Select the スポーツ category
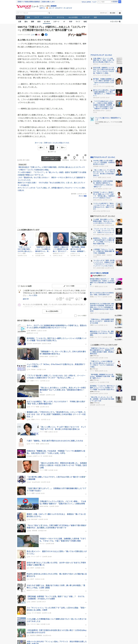Viewport: 138px width, 644px height. point(56,21)
